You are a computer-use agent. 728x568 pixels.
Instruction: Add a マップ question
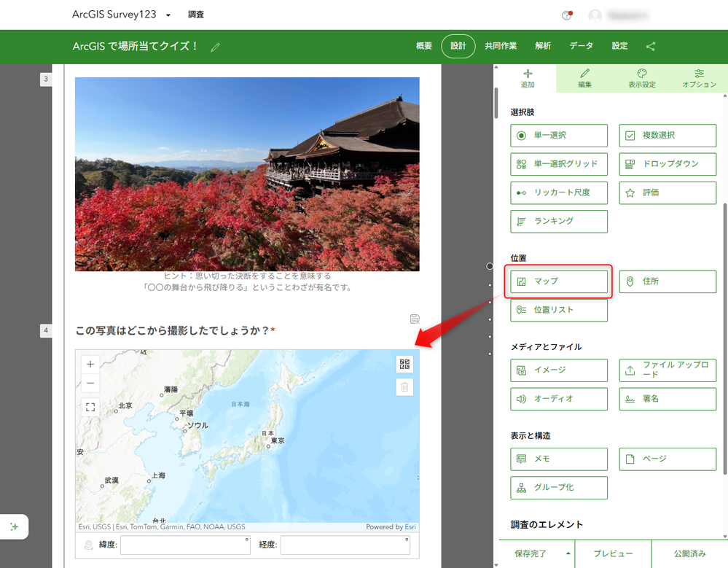558,281
